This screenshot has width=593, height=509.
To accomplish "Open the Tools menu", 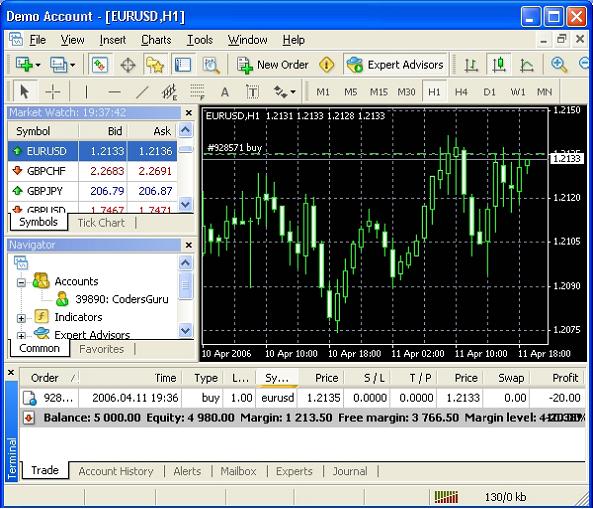I will coord(200,40).
